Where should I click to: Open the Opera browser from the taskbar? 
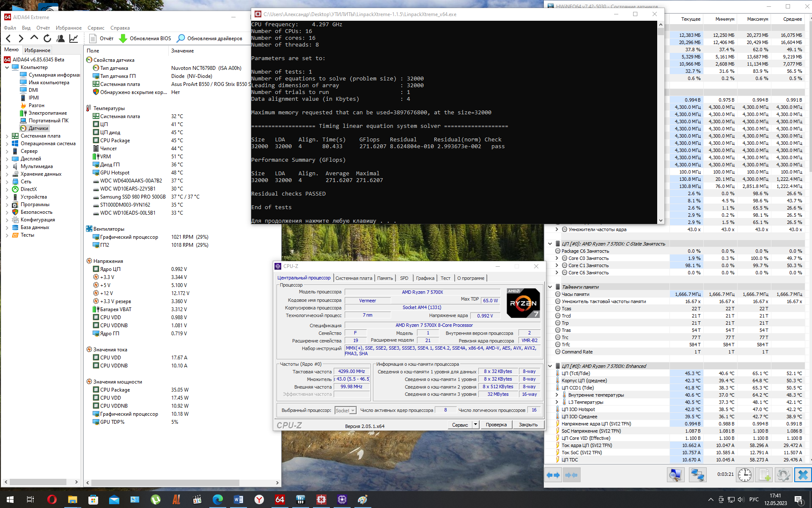click(52, 500)
